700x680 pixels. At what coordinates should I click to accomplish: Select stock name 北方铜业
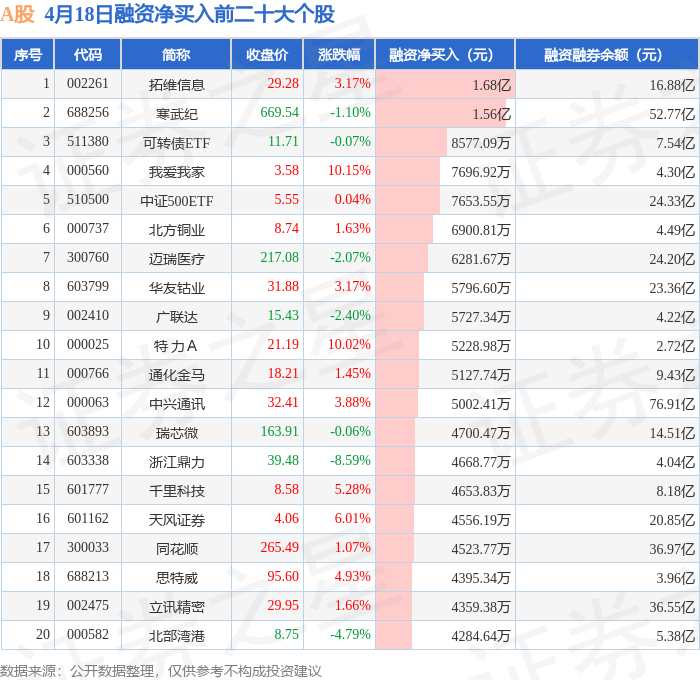[x=177, y=230]
